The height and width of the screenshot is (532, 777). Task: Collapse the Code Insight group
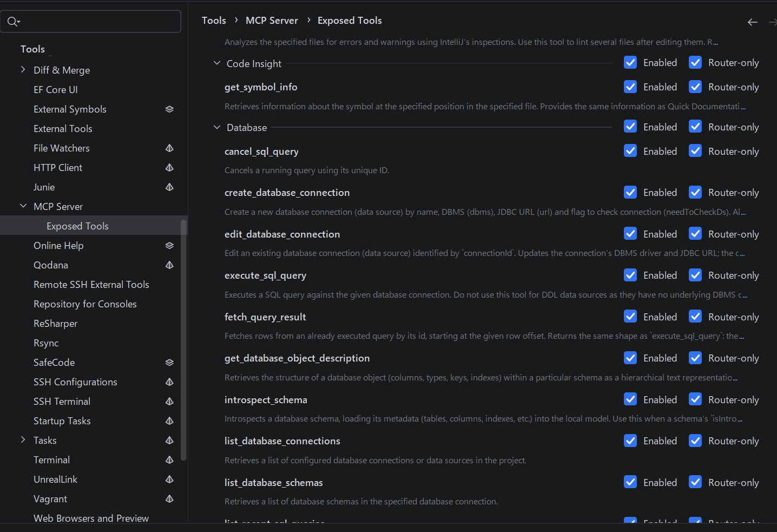point(217,63)
